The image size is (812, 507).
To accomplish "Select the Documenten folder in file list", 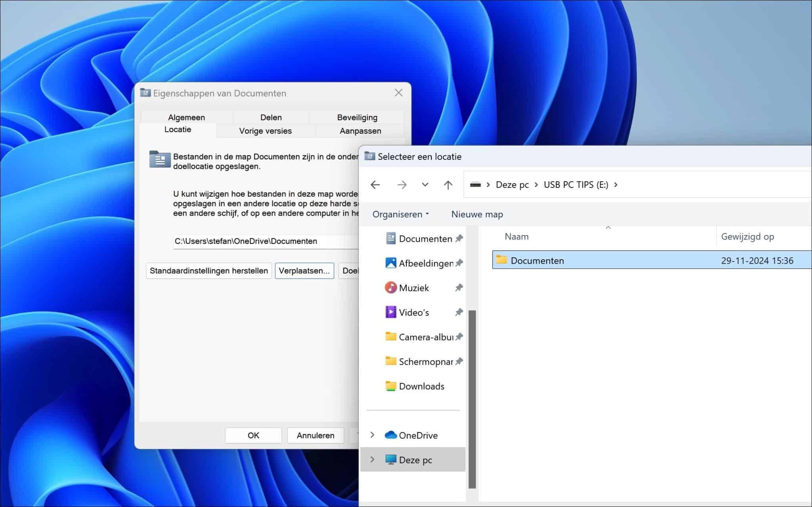I will tap(537, 260).
